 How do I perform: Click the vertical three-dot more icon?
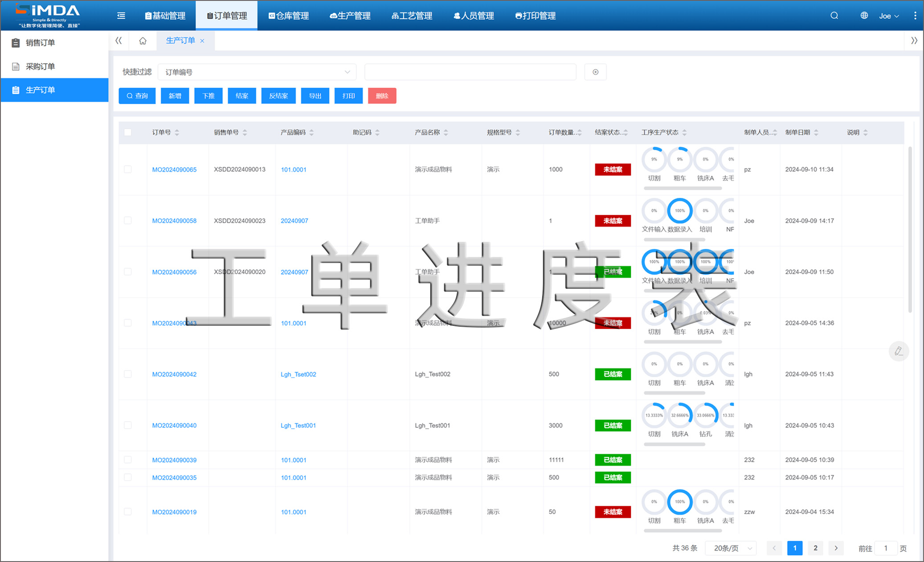[x=915, y=16]
